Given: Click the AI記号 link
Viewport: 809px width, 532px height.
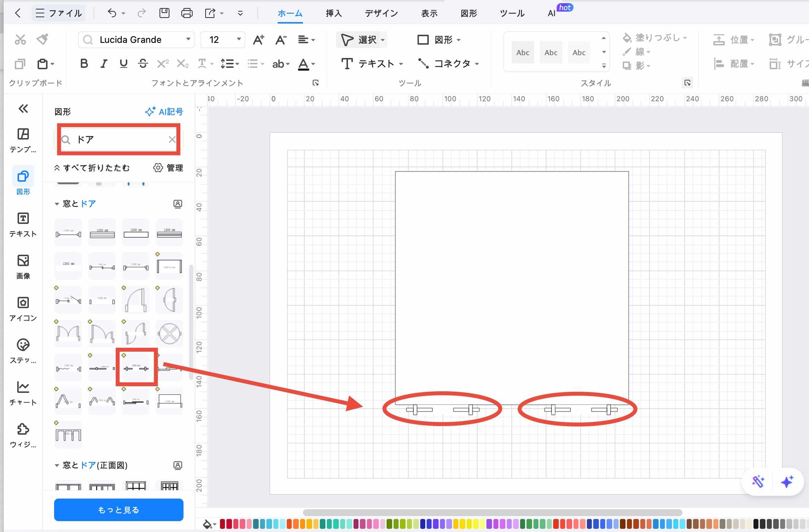Looking at the screenshot, I should 164,111.
